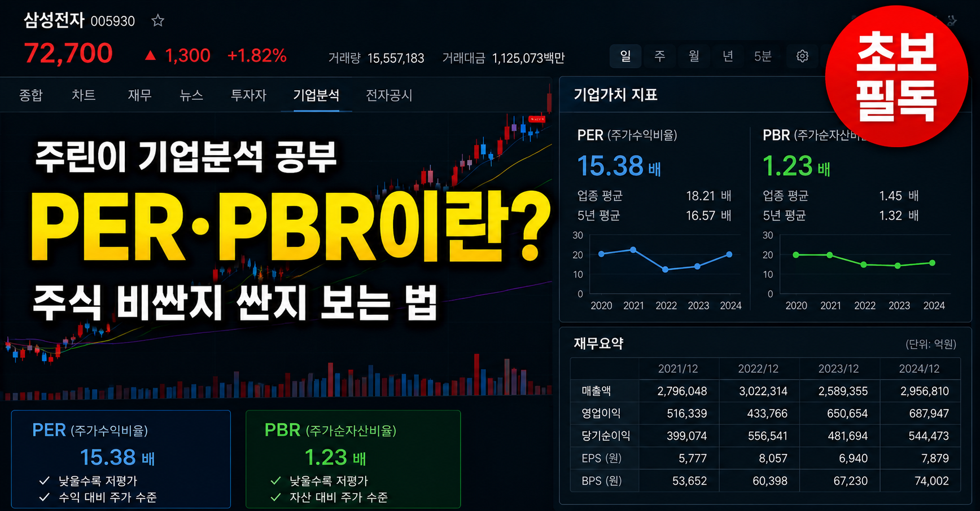This screenshot has width=980, height=511.
Task: Click the (단위: 억원) unit label
Action: 931,344
